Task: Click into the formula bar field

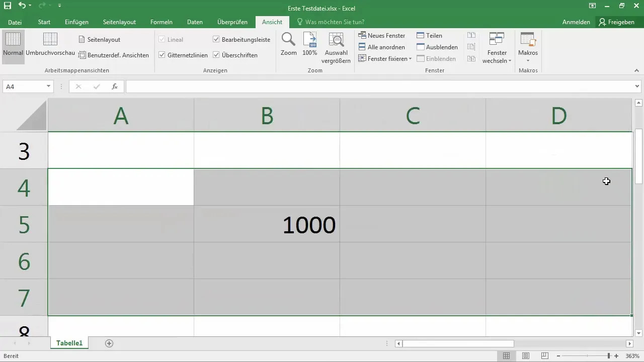Action: click(x=380, y=86)
